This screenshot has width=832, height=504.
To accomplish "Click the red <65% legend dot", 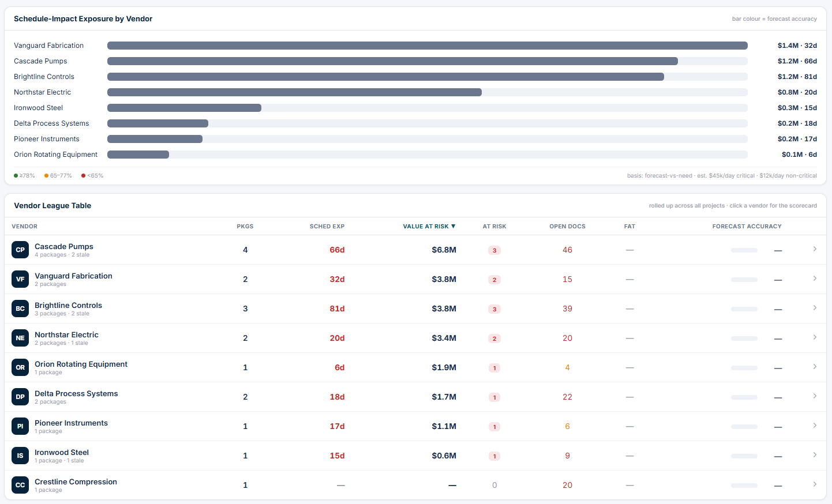I will pyautogui.click(x=84, y=176).
